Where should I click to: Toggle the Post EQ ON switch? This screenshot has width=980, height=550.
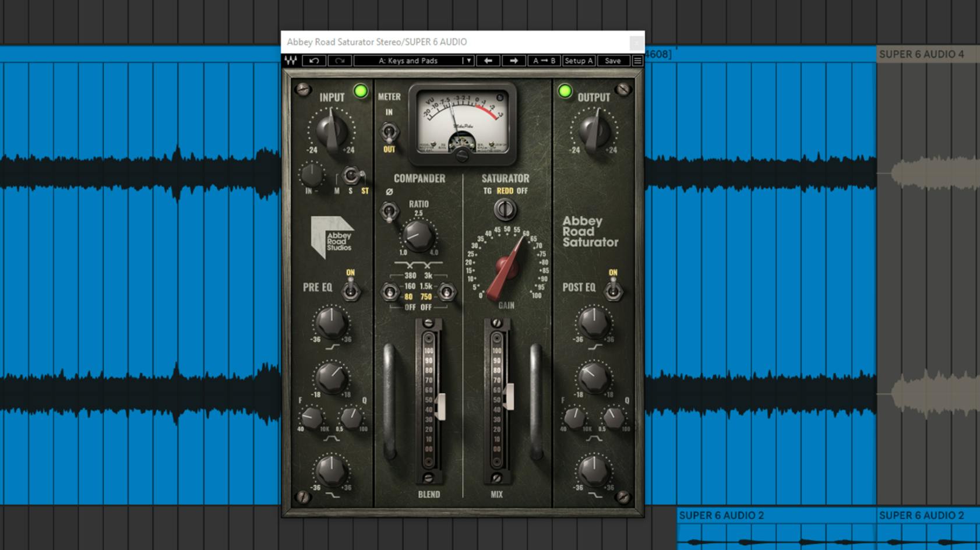[x=613, y=290]
